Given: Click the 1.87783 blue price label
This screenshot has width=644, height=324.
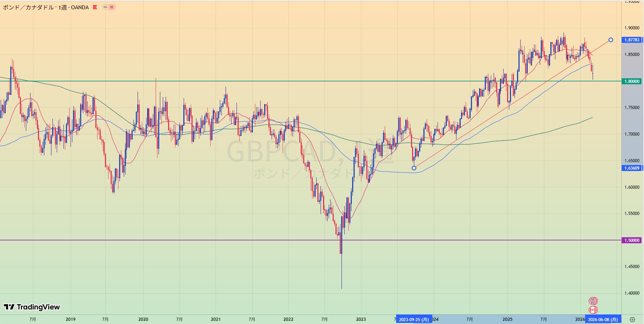Looking at the screenshot, I should pos(632,40).
